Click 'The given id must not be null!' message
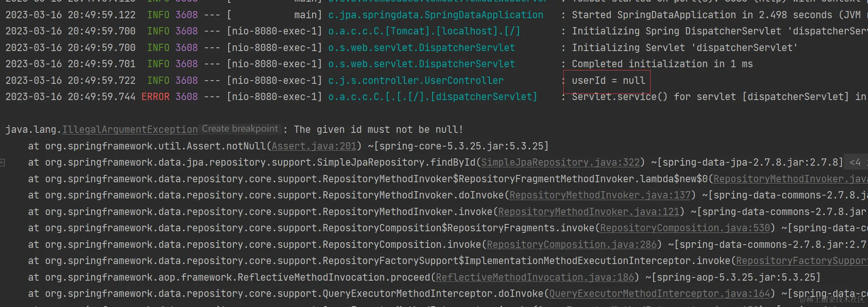This screenshot has height=307, width=868. point(378,130)
